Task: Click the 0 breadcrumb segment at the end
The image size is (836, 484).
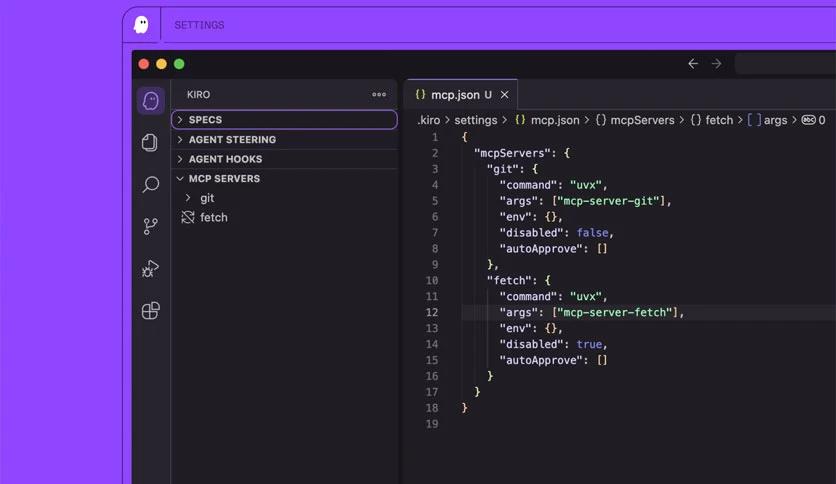Action: coord(814,120)
